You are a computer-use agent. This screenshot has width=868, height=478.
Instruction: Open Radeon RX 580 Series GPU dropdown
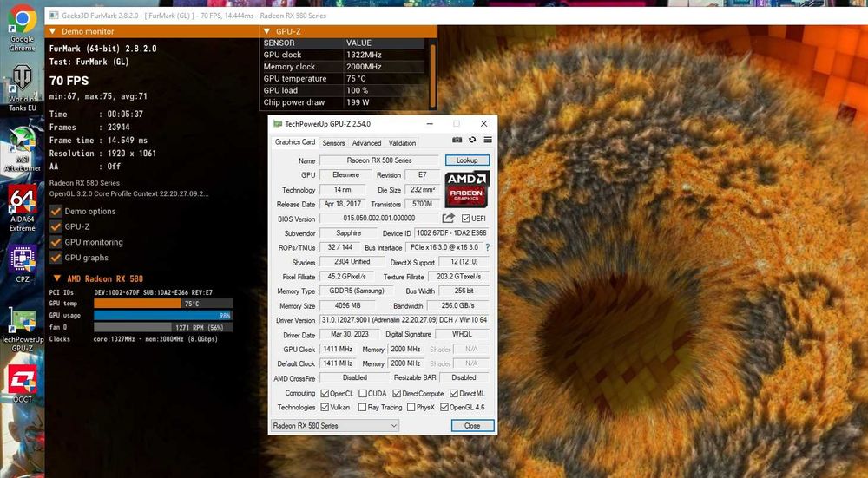(x=335, y=425)
